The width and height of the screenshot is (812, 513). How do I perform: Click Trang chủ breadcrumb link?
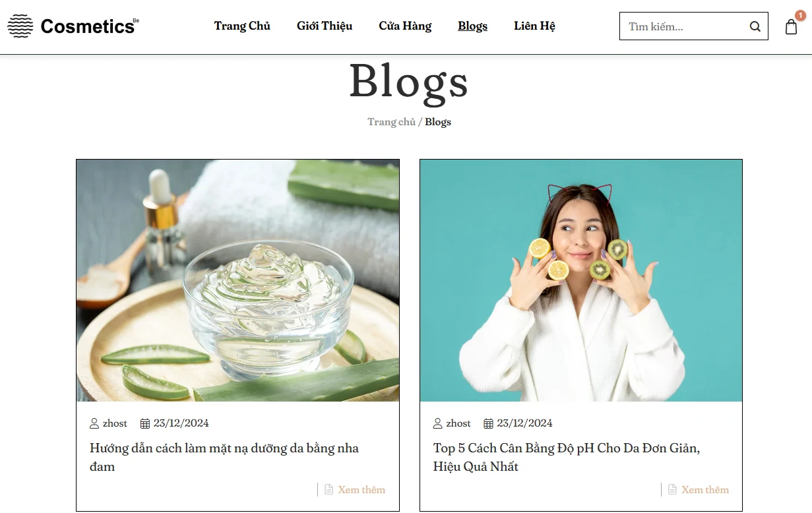coord(392,122)
